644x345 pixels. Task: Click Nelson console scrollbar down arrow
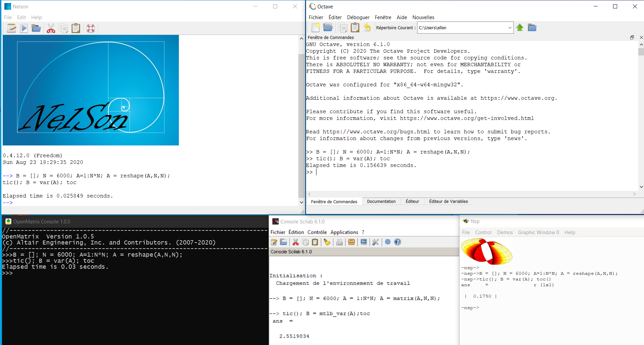click(301, 202)
